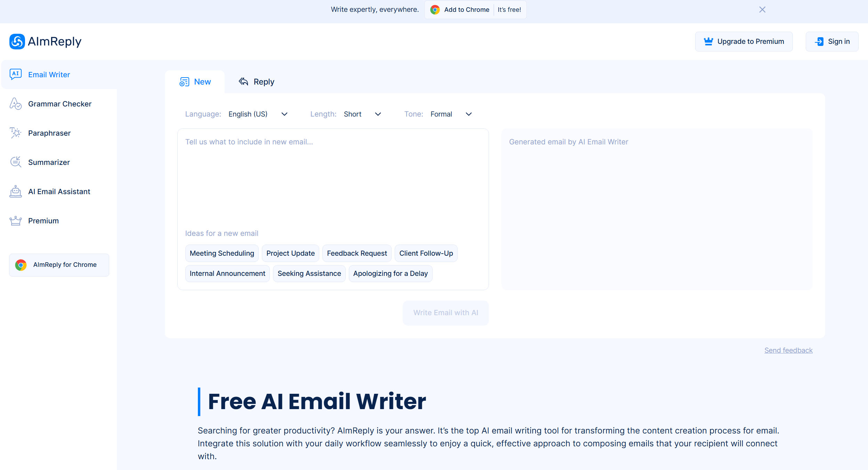868x470 pixels.
Task: Open AI Email Assistant in sidebar
Action: (x=59, y=191)
